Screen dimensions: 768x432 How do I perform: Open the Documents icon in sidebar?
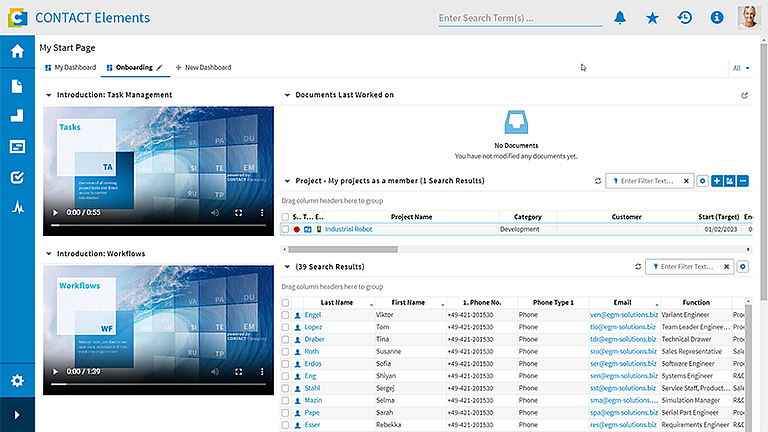[x=17, y=86]
